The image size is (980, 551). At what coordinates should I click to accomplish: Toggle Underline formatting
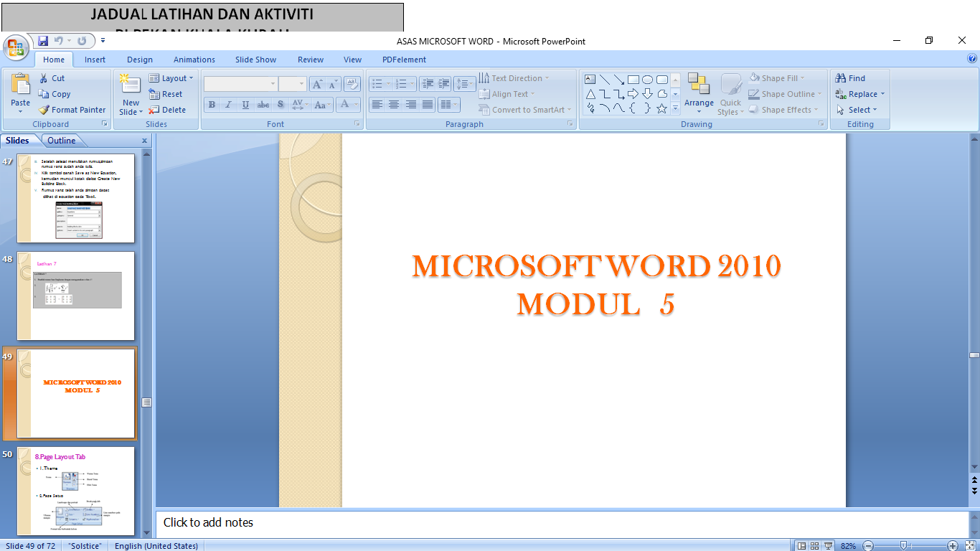pos(246,105)
